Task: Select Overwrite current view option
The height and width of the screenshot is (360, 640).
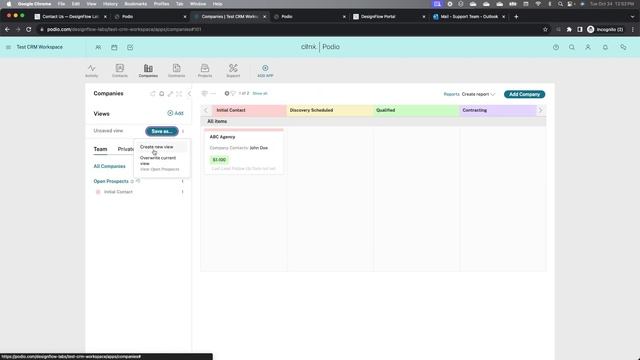Action: click(158, 160)
